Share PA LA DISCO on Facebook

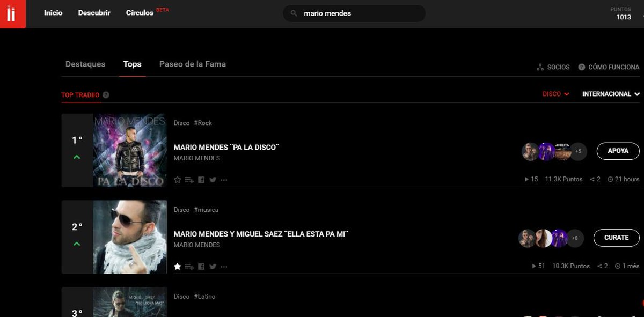point(201,180)
